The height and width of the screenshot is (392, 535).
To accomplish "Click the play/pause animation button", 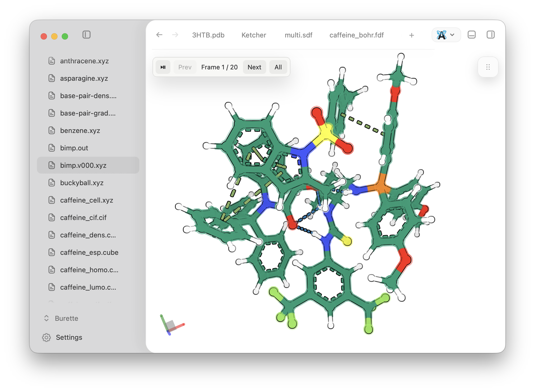I will tap(163, 67).
